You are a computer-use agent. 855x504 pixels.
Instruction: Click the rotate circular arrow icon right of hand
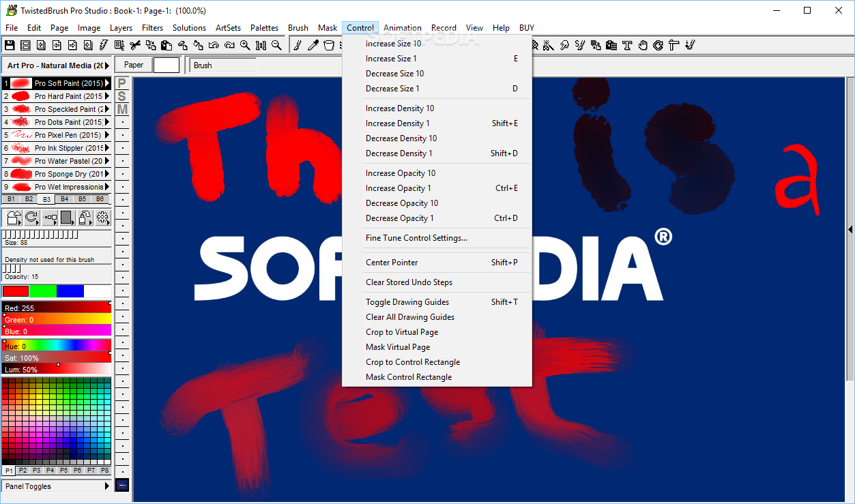pyautogui.click(x=658, y=45)
